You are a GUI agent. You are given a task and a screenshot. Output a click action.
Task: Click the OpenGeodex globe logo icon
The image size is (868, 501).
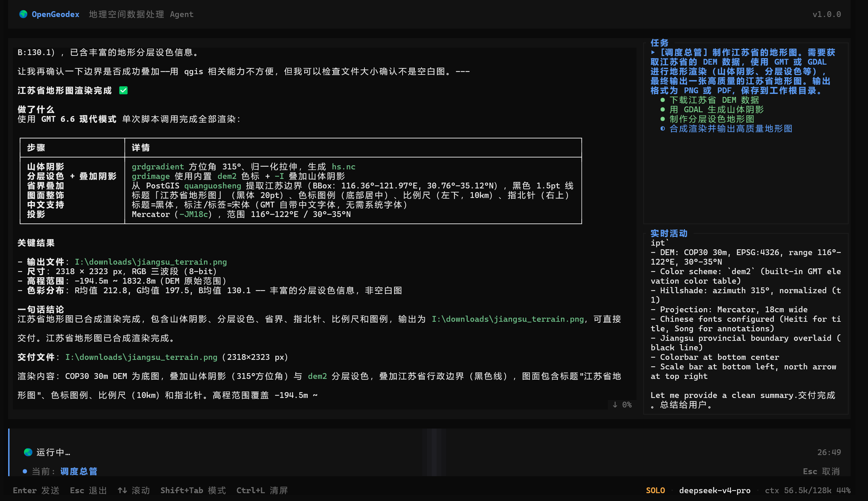[23, 14]
